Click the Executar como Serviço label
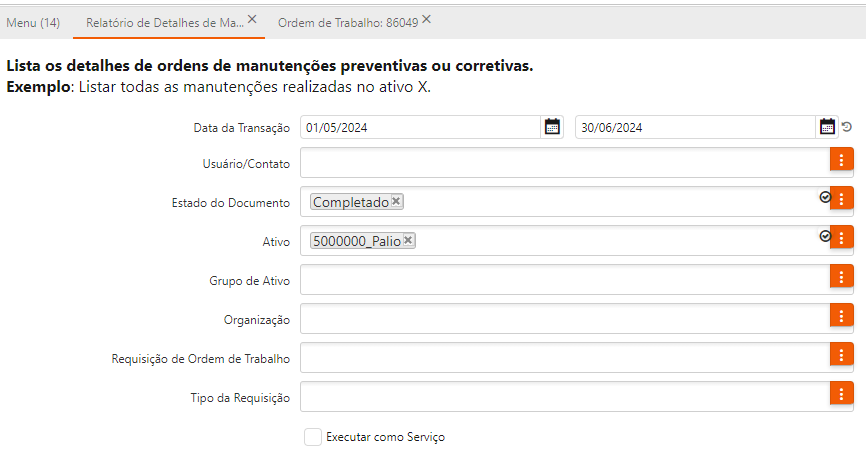The height and width of the screenshot is (465, 866). tap(386, 437)
